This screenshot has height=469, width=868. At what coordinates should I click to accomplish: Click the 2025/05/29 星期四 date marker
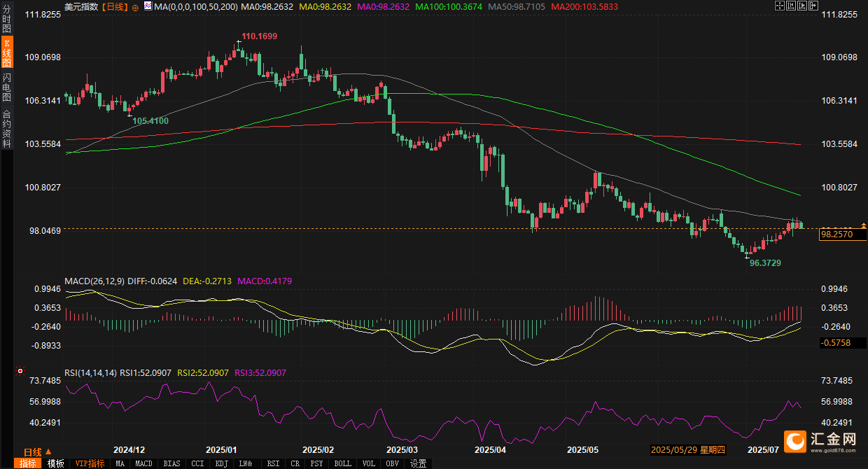pos(687,449)
